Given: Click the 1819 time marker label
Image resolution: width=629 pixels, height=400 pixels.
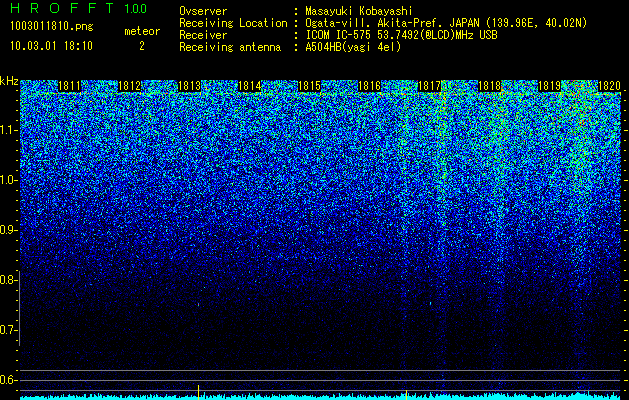Looking at the screenshot, I should tap(549, 86).
